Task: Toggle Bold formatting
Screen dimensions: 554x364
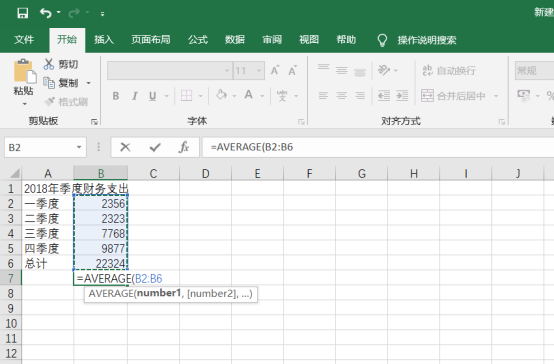Action: [x=116, y=96]
